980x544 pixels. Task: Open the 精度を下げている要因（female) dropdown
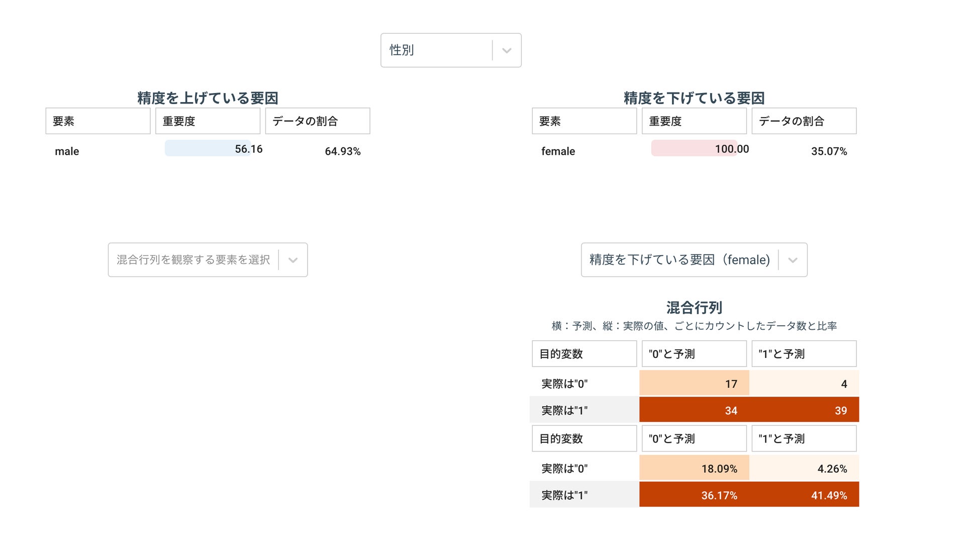[x=678, y=260]
